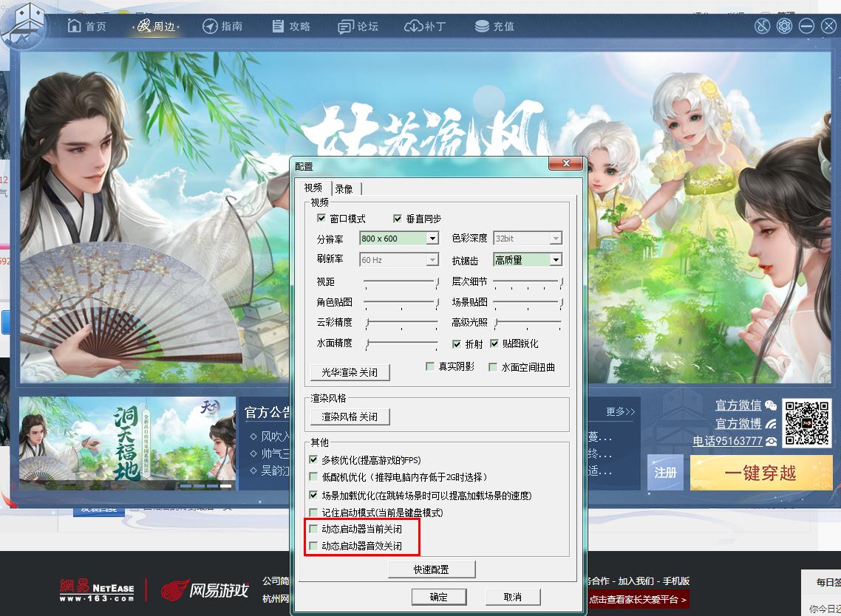This screenshot has width=841, height=616.
Task: Open 点击查看家长关爱平台 link
Action: pos(638,599)
